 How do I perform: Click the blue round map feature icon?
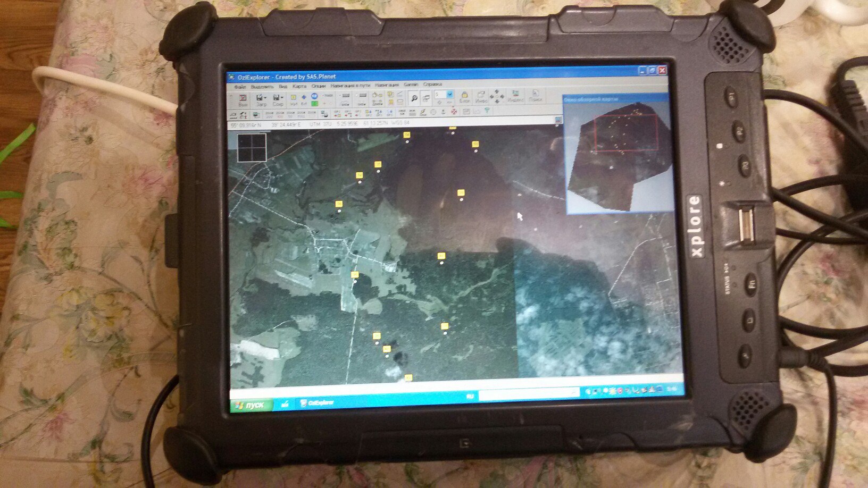(x=314, y=96)
